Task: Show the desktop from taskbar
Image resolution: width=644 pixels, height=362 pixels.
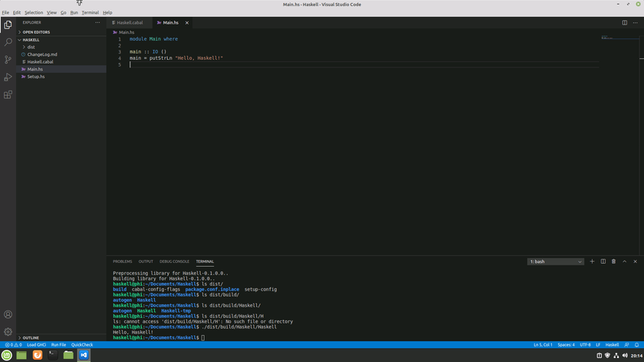Action: 21,355
